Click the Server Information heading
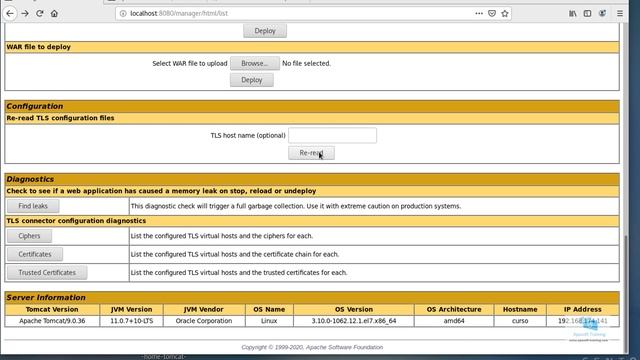Viewport: 640px width, 360px height. (46, 298)
